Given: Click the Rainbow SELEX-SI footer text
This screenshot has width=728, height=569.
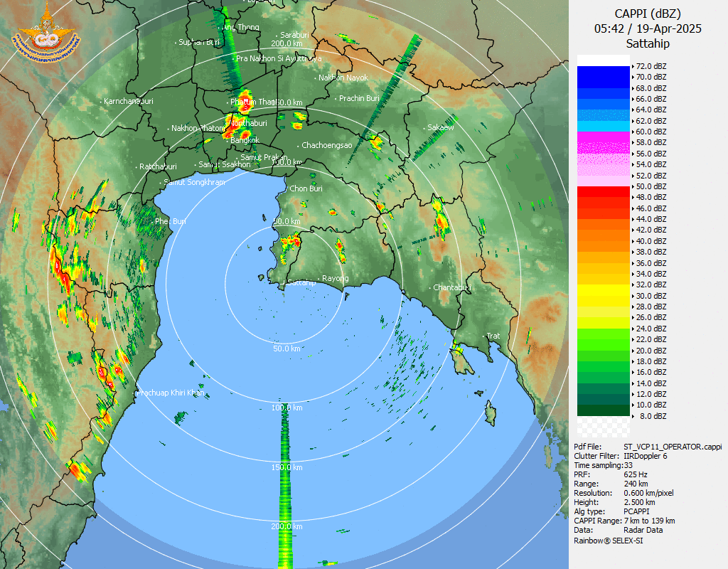Looking at the screenshot, I should (x=609, y=541).
